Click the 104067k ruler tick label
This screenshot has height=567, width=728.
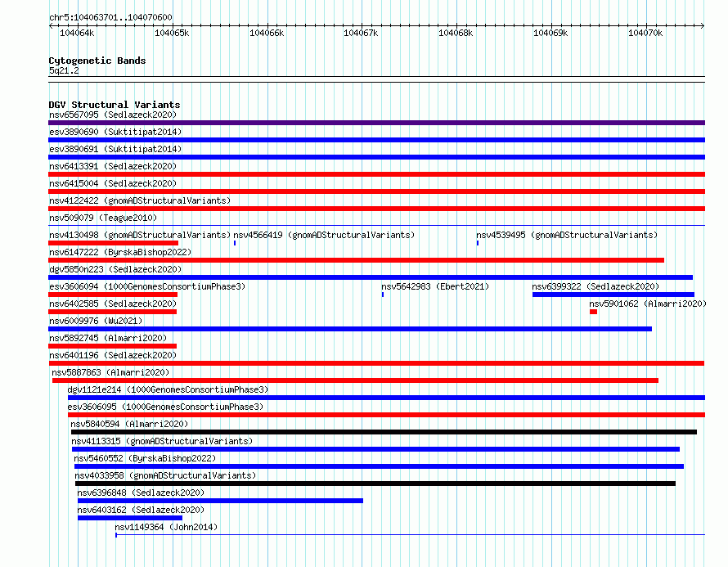click(x=361, y=33)
